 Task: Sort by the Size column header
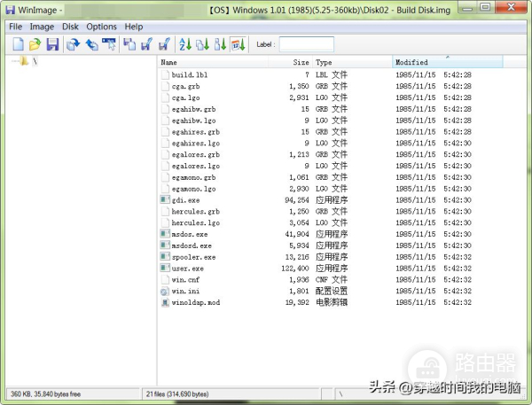click(291, 62)
